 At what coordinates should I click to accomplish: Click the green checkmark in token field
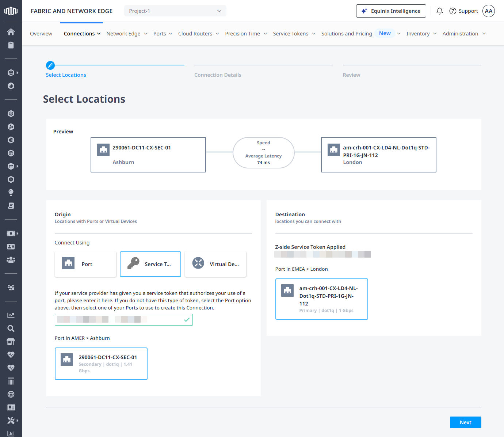click(x=187, y=320)
